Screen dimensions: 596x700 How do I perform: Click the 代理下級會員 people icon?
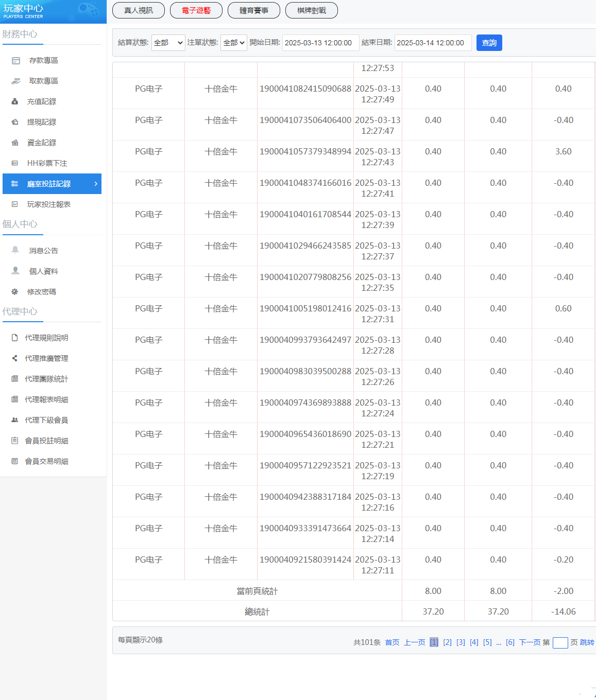click(x=15, y=420)
